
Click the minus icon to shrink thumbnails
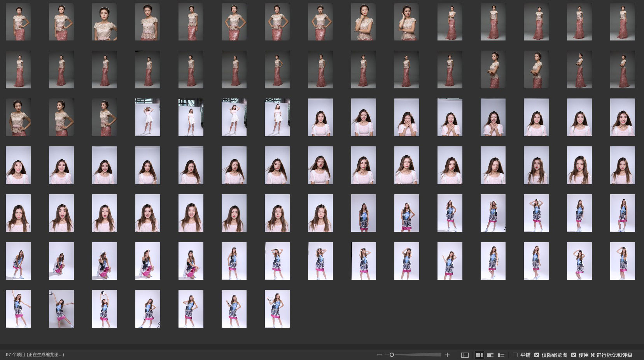[x=379, y=355]
